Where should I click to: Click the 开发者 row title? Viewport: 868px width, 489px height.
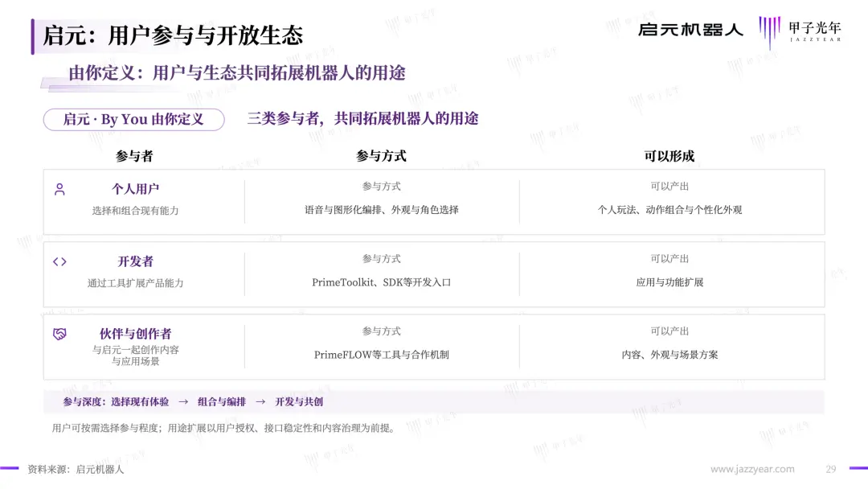[136, 261]
